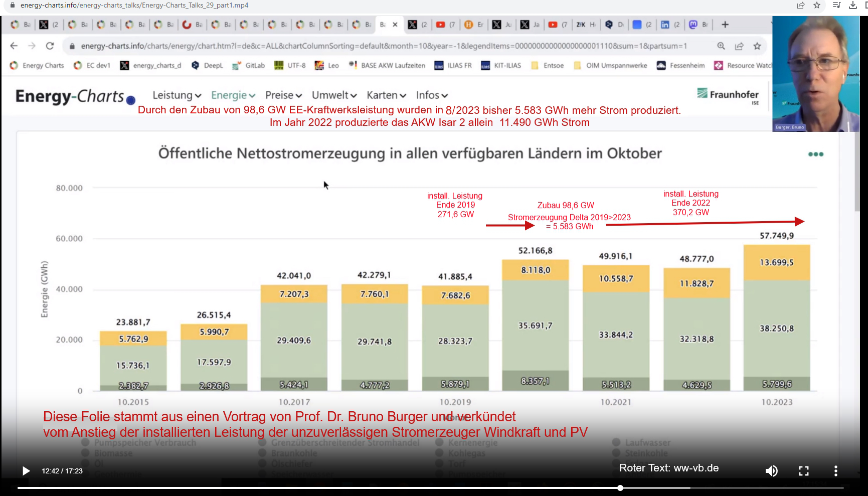The image size is (868, 496).
Task: Expand the Karten dropdown menu
Action: point(386,95)
